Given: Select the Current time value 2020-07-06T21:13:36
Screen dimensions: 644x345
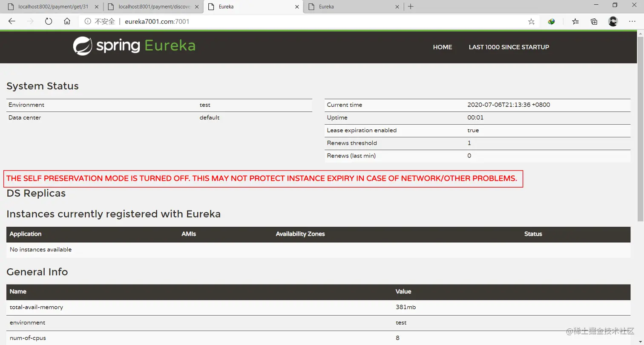Looking at the screenshot, I should [509, 105].
